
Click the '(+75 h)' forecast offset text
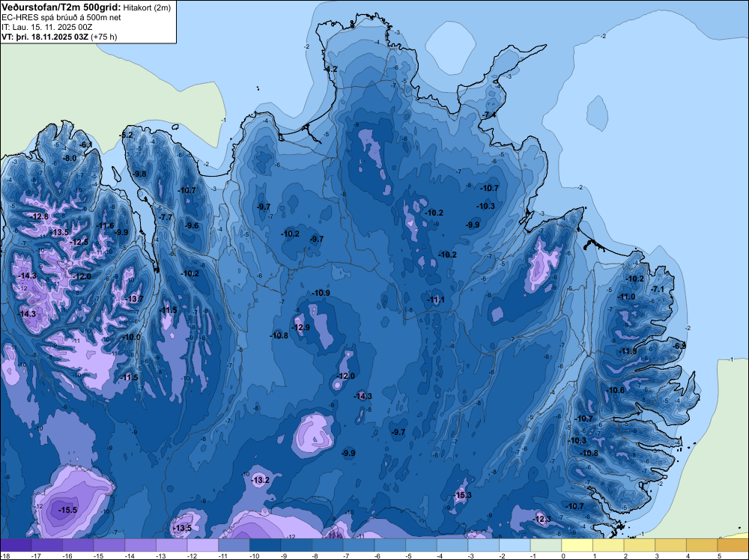[x=103, y=36]
